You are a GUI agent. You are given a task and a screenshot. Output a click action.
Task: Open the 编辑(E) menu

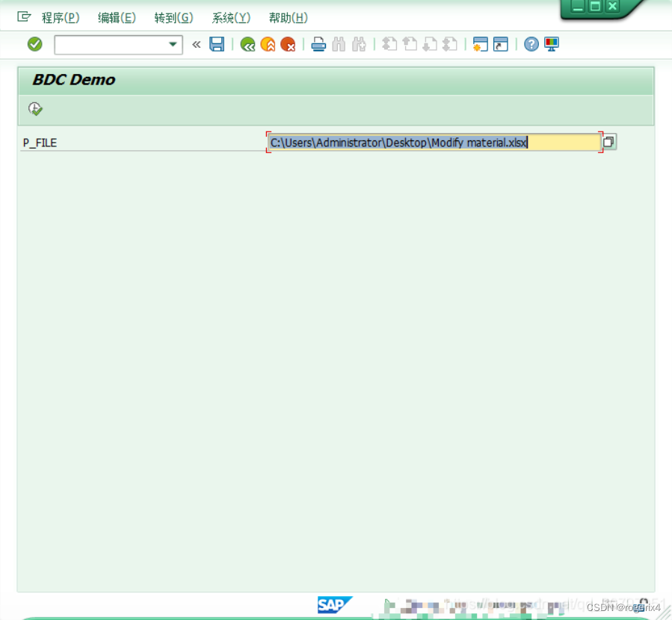click(117, 18)
